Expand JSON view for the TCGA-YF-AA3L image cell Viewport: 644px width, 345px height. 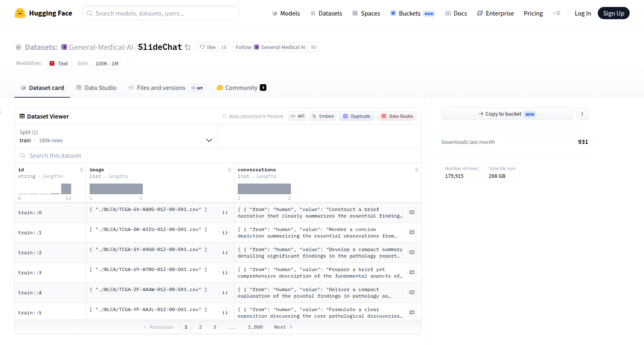[225, 313]
